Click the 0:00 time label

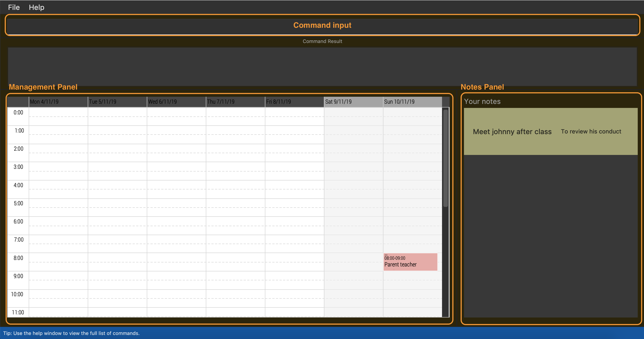point(18,112)
